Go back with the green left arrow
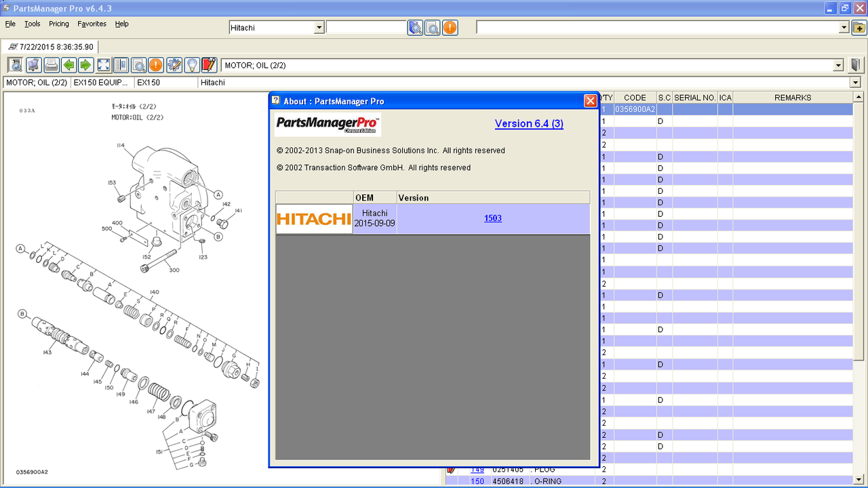This screenshot has height=488, width=868. click(68, 65)
